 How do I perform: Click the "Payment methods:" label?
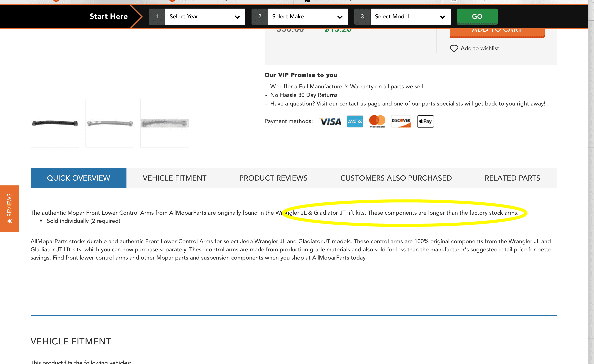pos(288,121)
